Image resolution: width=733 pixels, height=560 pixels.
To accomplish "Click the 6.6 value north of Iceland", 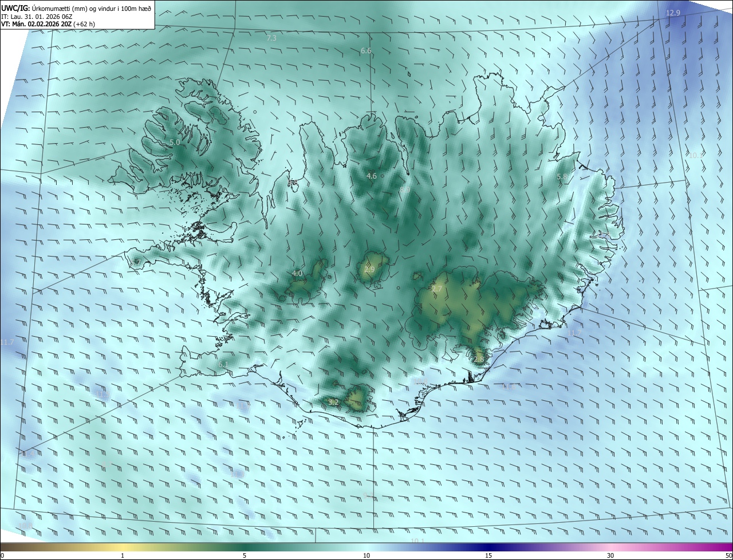I will coord(366,51).
